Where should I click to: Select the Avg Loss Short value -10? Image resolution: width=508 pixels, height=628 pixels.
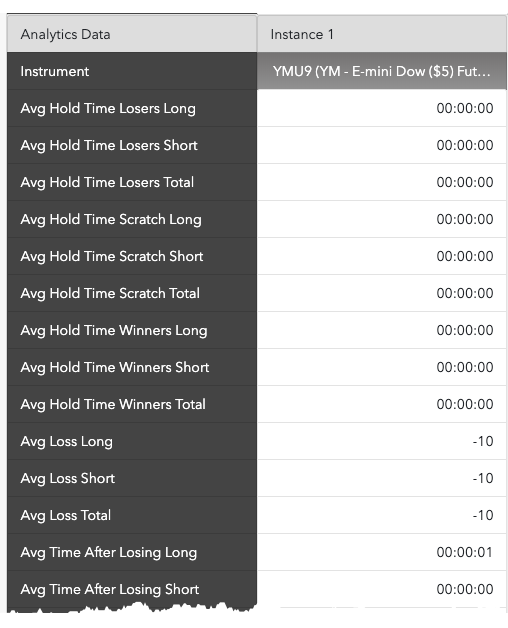(483, 478)
